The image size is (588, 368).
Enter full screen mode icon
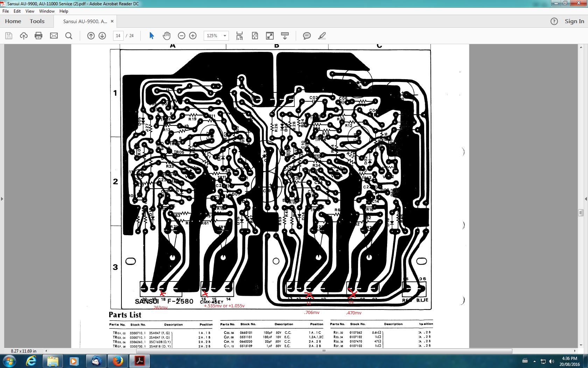(270, 36)
